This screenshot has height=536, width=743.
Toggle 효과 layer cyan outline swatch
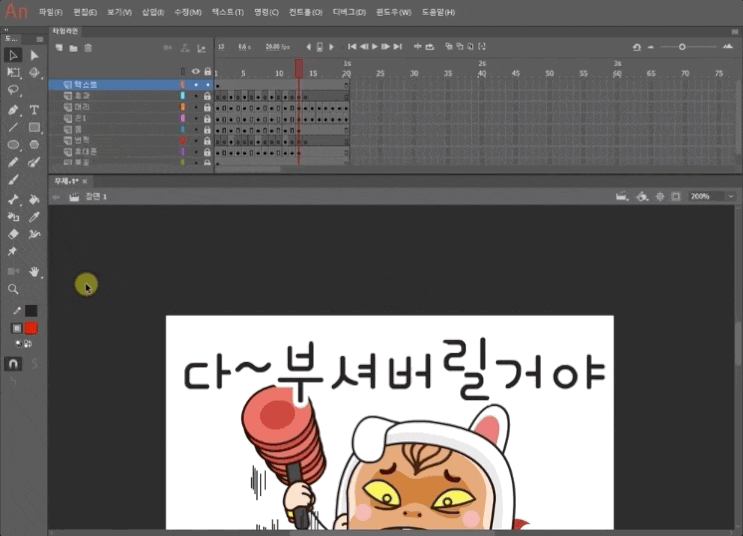[x=183, y=96]
